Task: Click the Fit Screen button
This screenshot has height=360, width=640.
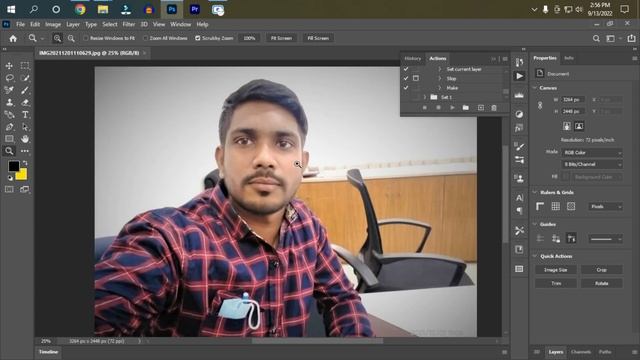Action: pos(281,38)
